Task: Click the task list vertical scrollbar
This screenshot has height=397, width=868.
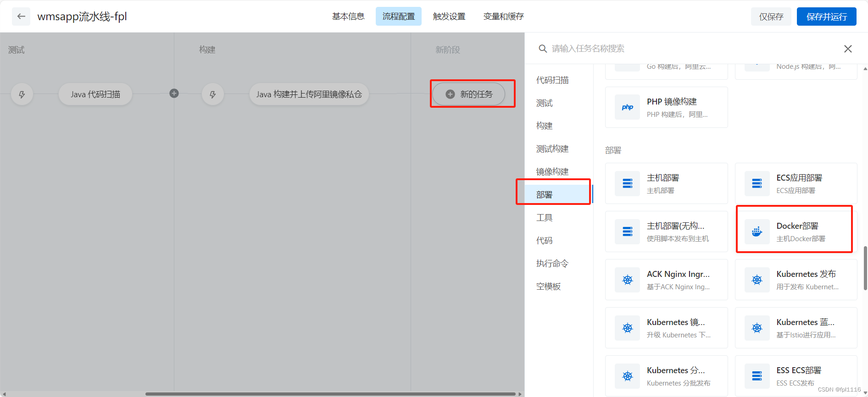Action: click(x=865, y=268)
